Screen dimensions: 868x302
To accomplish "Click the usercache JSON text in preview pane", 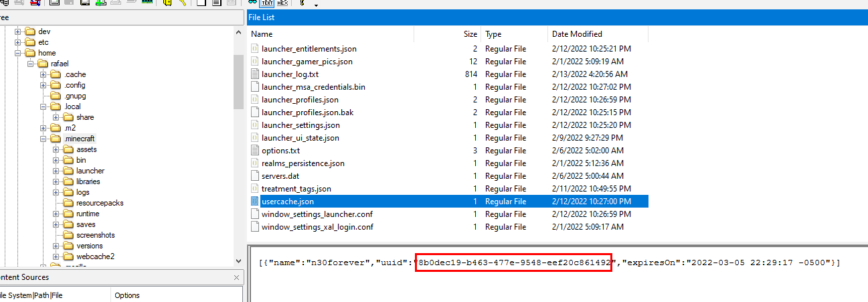I will 549,262.
